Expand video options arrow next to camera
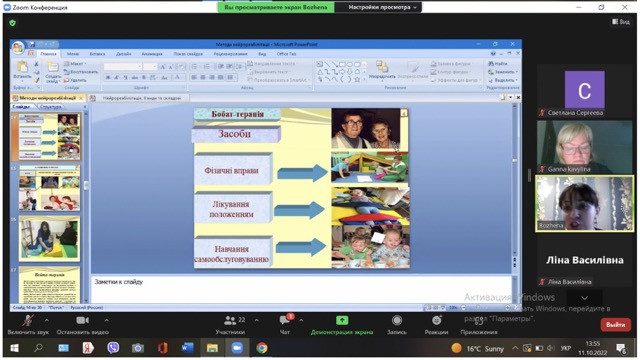640x360 pixels. (107, 320)
